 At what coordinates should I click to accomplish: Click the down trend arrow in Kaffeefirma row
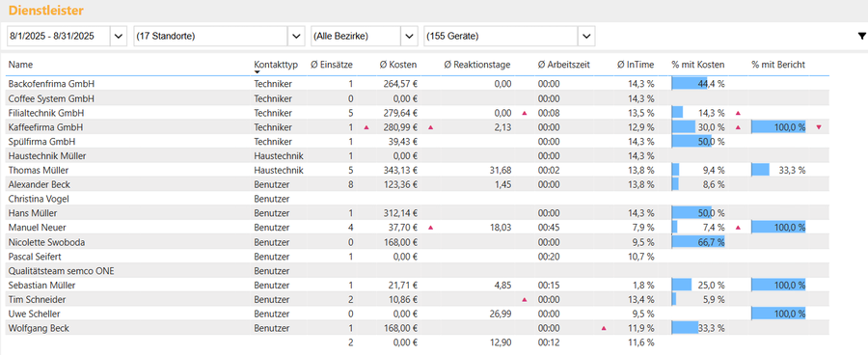(x=819, y=127)
